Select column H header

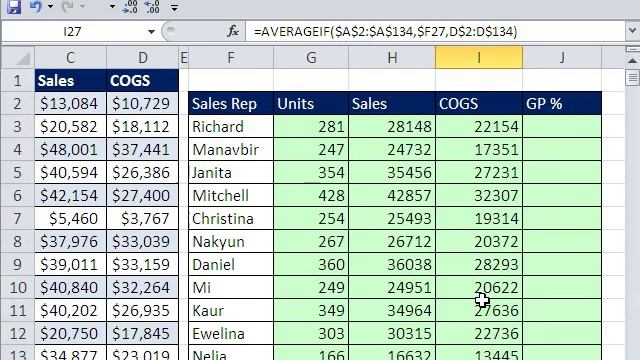392,58
